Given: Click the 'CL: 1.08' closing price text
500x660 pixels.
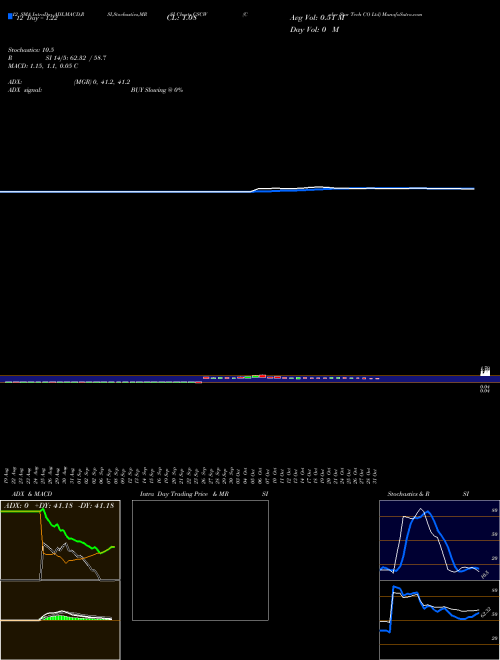Looking at the screenshot, I should 181,19.
